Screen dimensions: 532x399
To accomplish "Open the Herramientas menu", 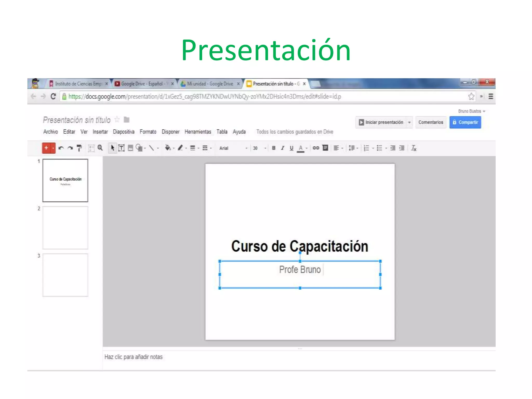I will (x=198, y=132).
